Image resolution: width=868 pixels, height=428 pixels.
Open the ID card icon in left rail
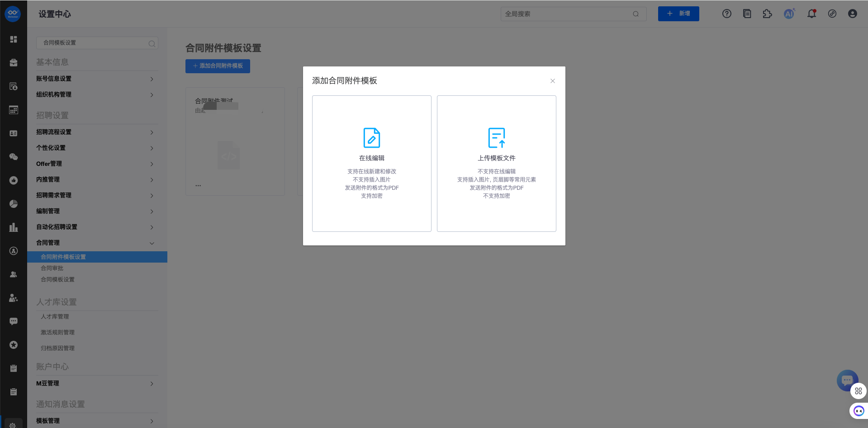pos(14,133)
